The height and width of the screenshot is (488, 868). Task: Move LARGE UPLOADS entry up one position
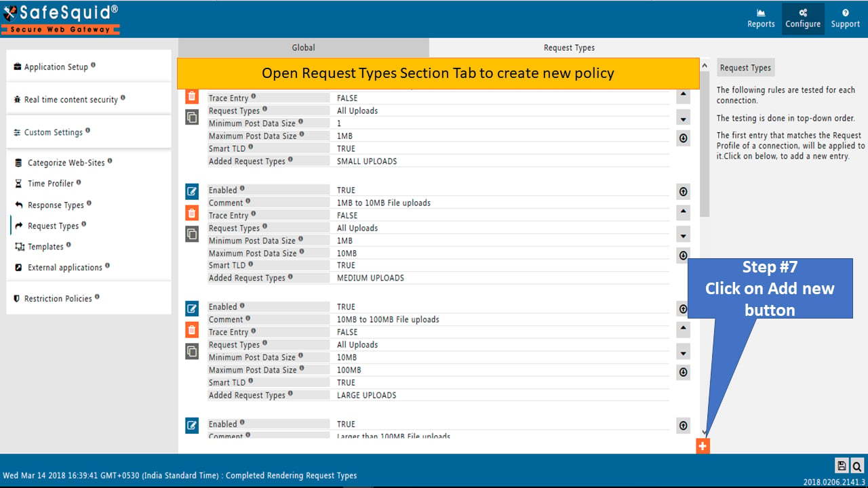[x=684, y=329]
